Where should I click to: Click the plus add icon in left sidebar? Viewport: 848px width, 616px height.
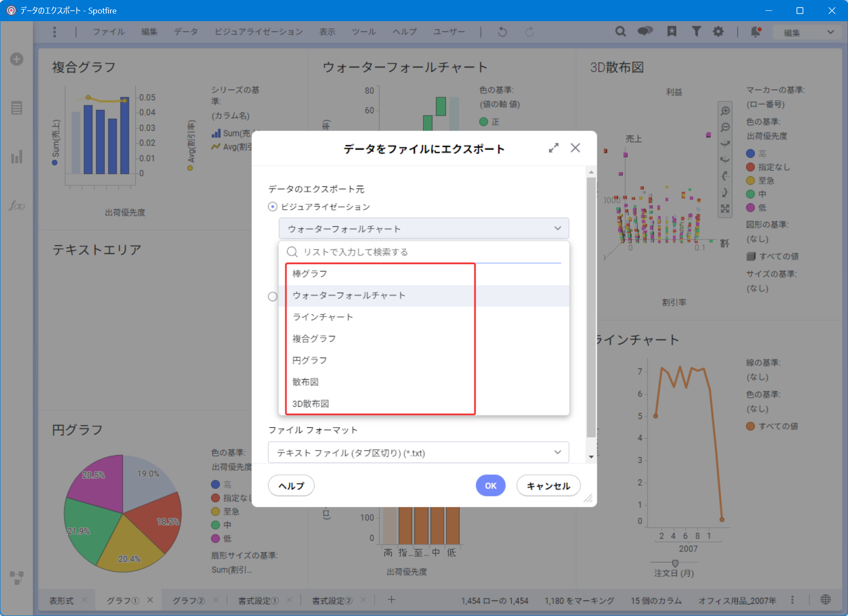(x=17, y=59)
